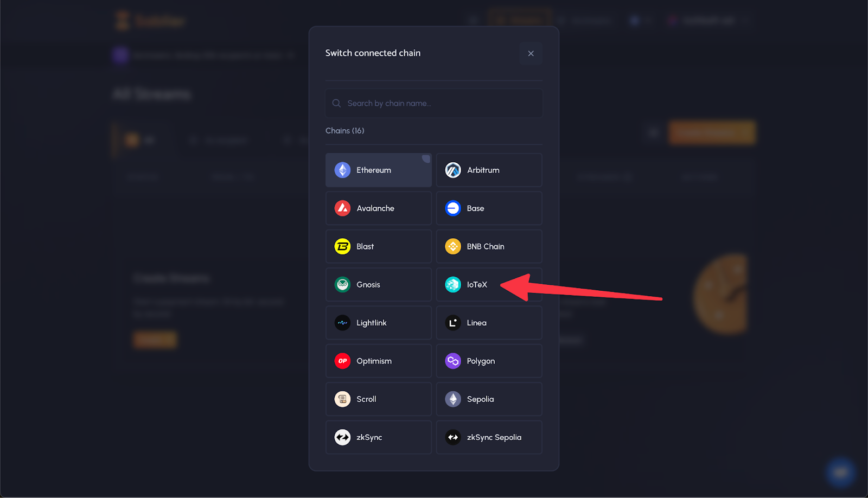Click the Lightlink logo icon
The image size is (868, 498).
(x=342, y=323)
